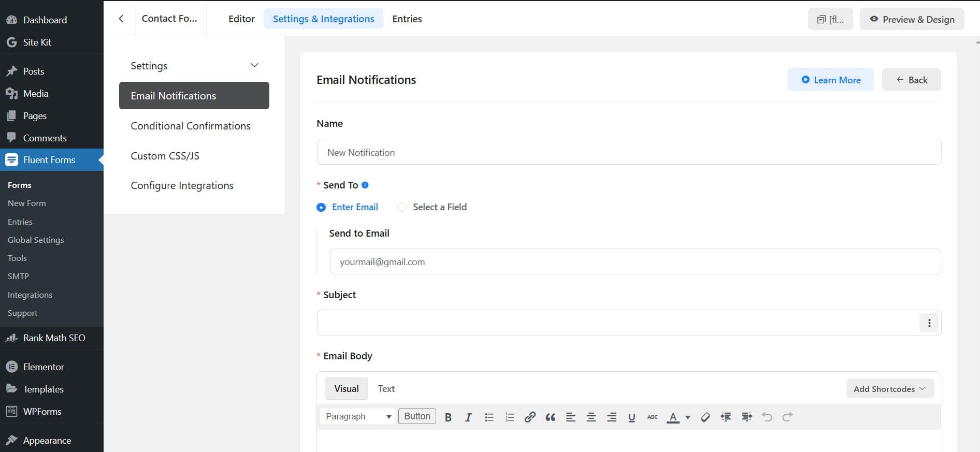Apply strikethrough formatting

tap(653, 417)
